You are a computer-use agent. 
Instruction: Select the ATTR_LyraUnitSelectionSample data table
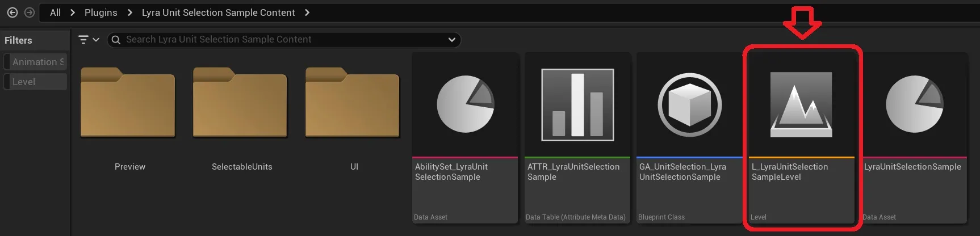577,138
